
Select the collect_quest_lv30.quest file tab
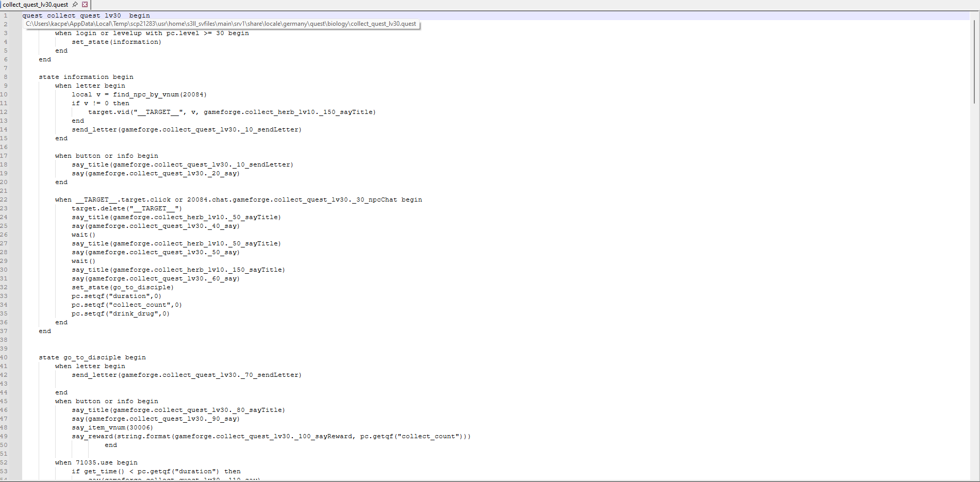pyautogui.click(x=35, y=5)
